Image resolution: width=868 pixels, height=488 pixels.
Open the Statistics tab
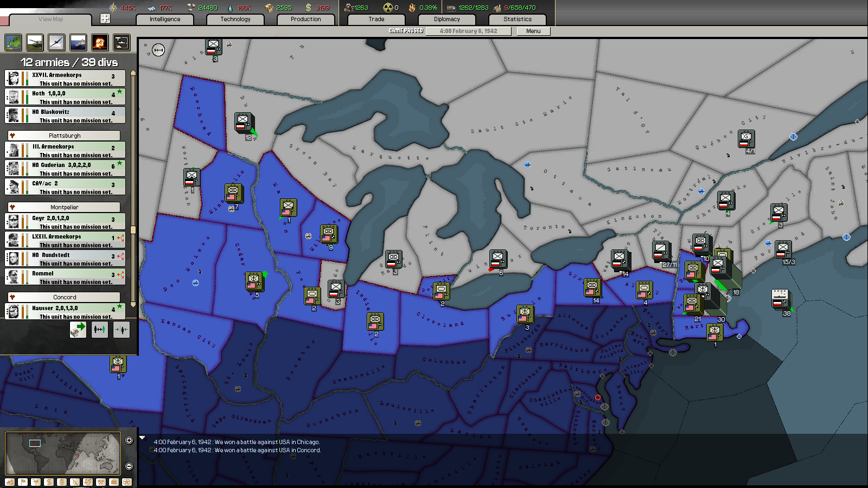tap(518, 19)
